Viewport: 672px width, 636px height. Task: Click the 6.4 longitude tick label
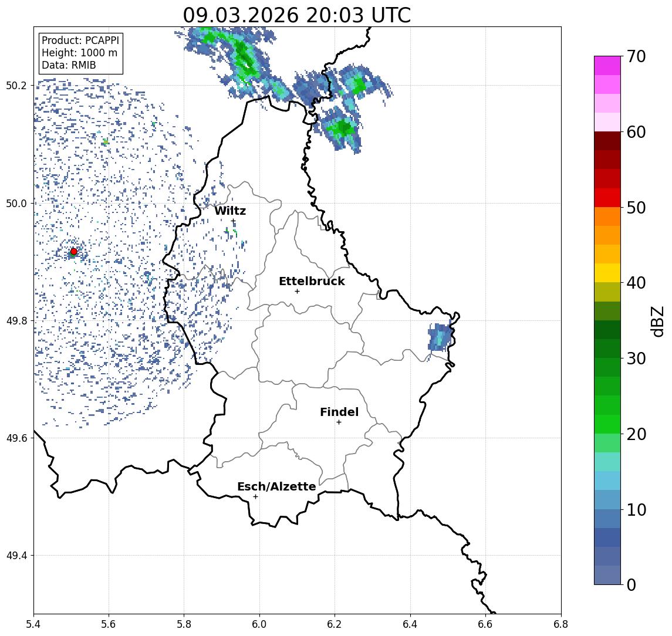click(410, 624)
